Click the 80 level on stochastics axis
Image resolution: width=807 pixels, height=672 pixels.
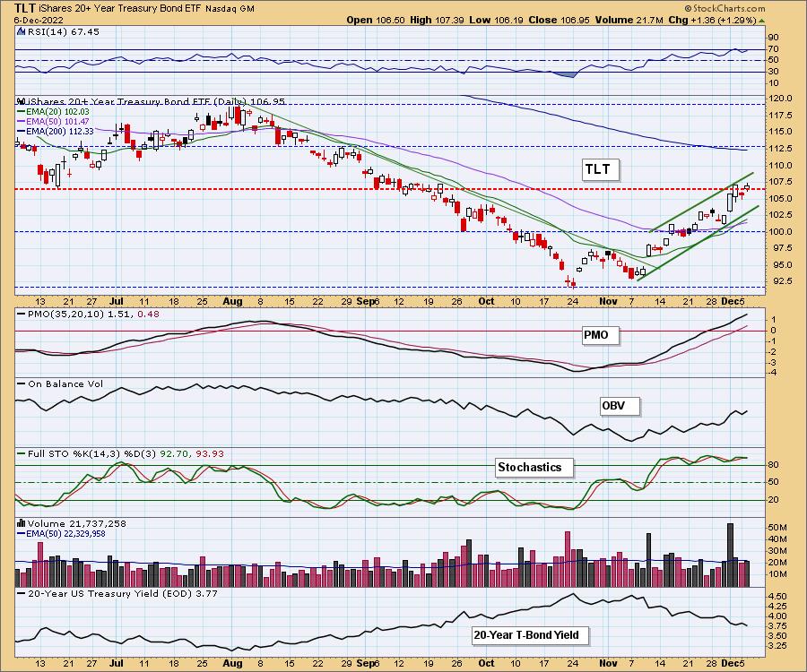tap(773, 465)
